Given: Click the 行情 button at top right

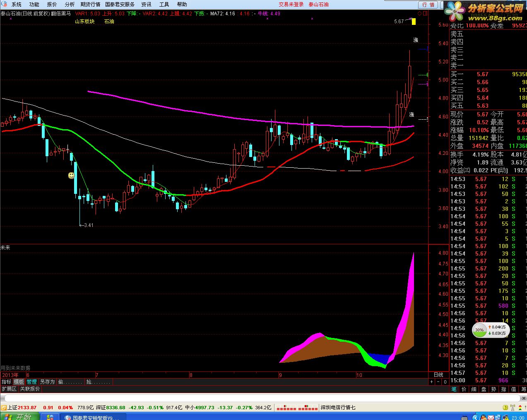Looking at the screenshot, I should pyautogui.click(x=428, y=5).
